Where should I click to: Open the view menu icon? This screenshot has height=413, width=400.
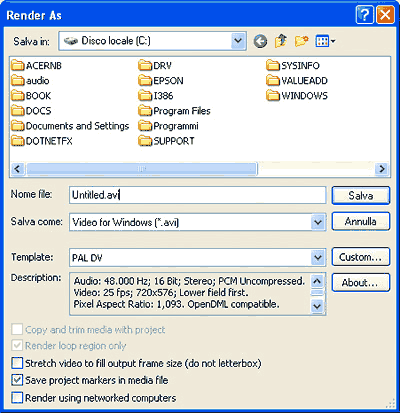325,41
